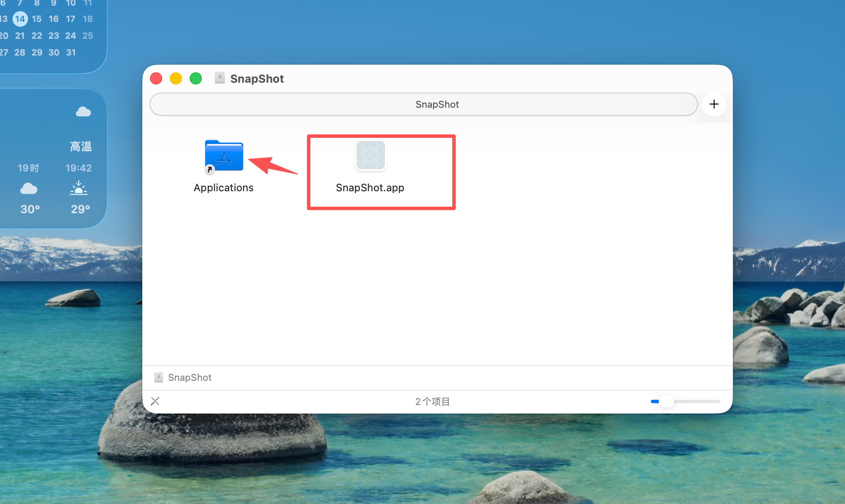Click the 'SnapShot.app' file name label
845x504 pixels.
370,188
